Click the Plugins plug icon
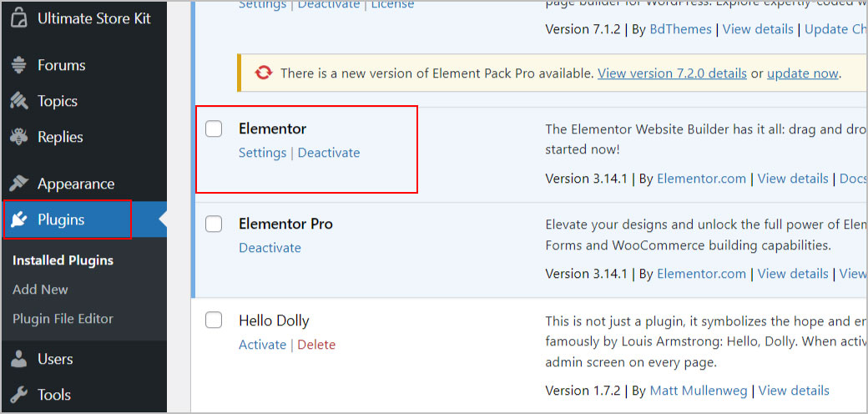868x414 pixels. (18, 220)
